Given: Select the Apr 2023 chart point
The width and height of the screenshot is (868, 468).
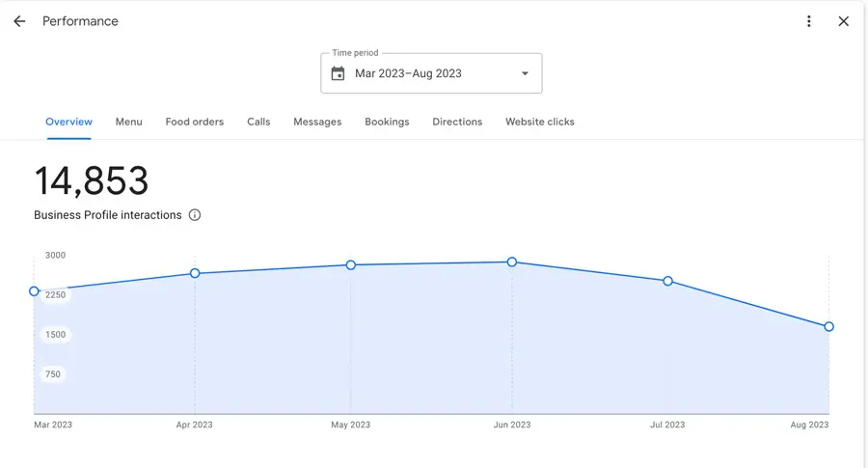Looking at the screenshot, I should [x=195, y=273].
